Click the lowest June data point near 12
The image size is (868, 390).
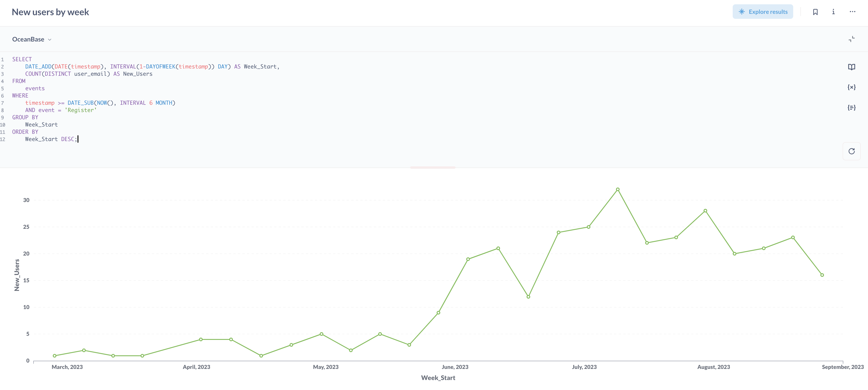[528, 297]
